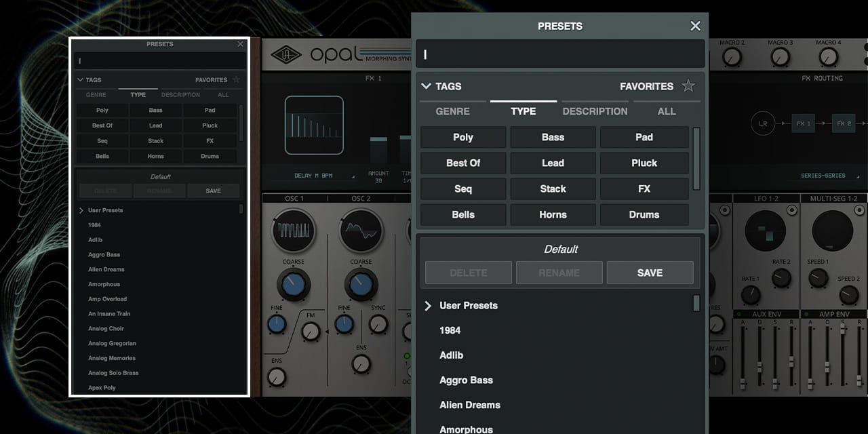Click the search field in small Presets panel

[x=159, y=60]
